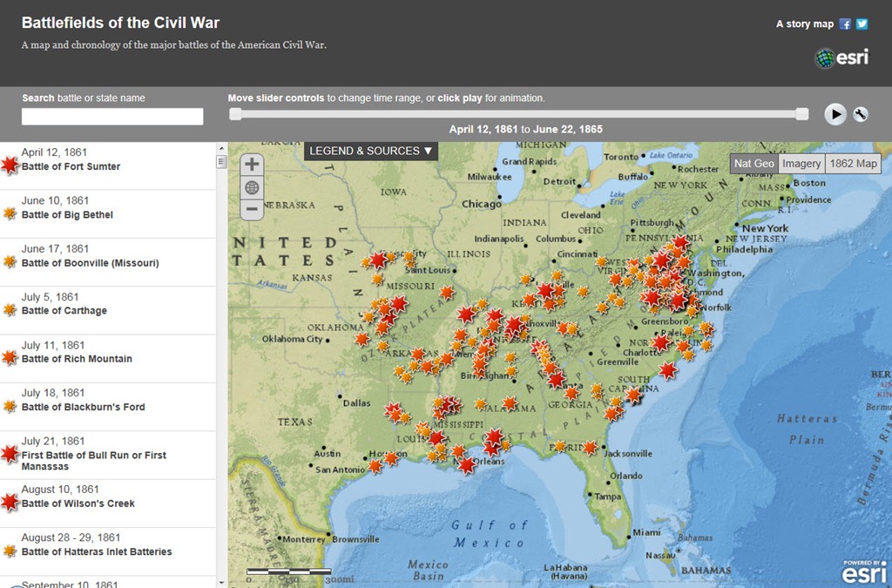Image resolution: width=892 pixels, height=588 pixels.
Task: Switch basemap to Nat Geo
Action: click(x=753, y=164)
